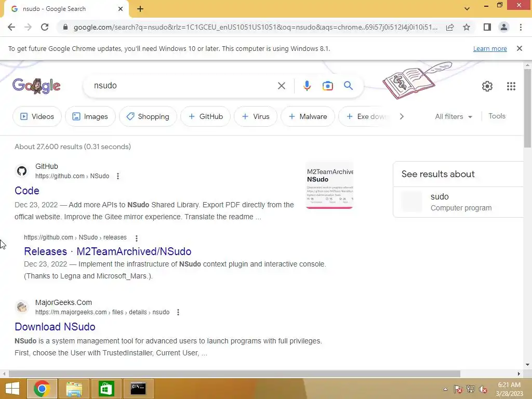Open the M2TeamArchive NSudo thumbnail
The width and height of the screenshot is (532, 399).
329,185
